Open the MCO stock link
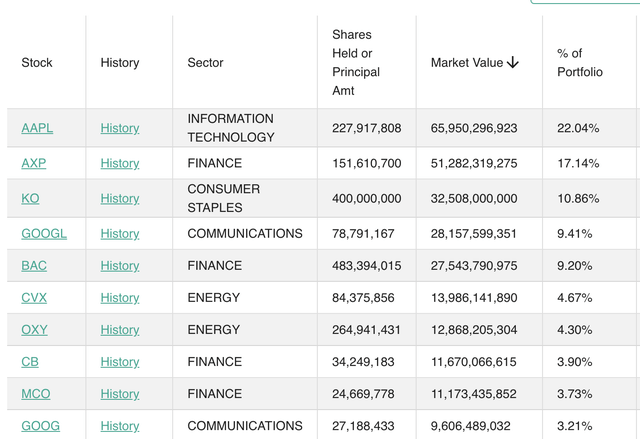 (x=36, y=394)
